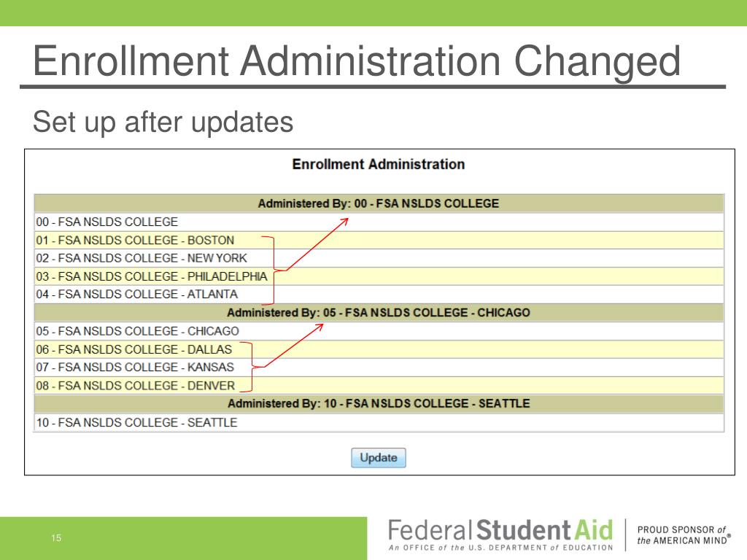Pick the 08 - DENVER location row
Image resolution: width=747 pixels, height=560 pixels.
pyautogui.click(x=379, y=385)
